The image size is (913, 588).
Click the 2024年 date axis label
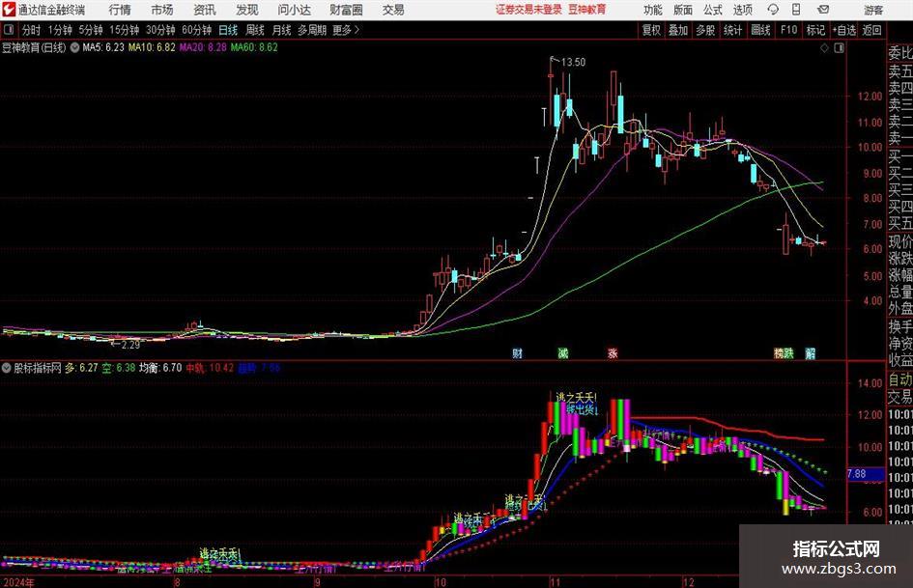(x=18, y=582)
